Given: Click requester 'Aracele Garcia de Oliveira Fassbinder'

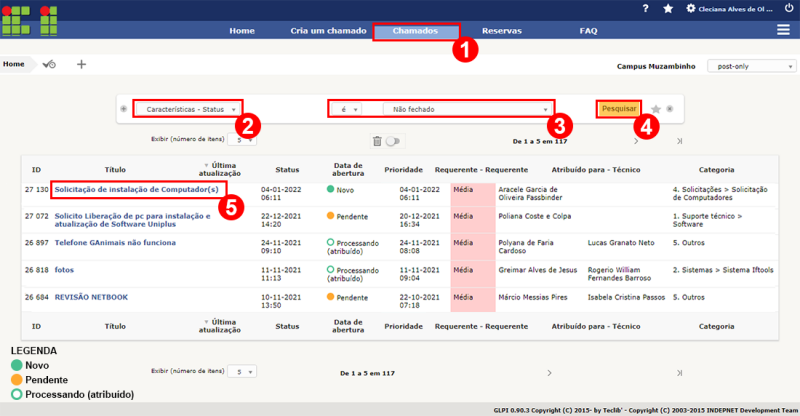Looking at the screenshot, I should pos(530,193).
